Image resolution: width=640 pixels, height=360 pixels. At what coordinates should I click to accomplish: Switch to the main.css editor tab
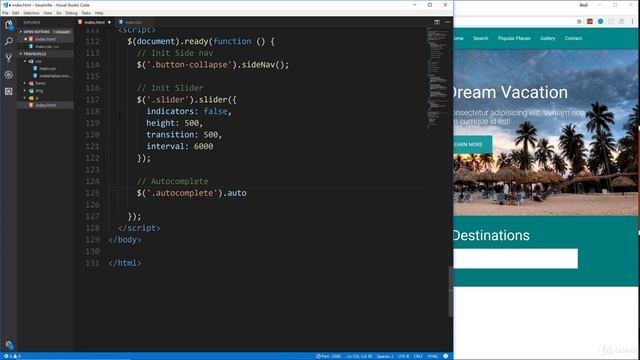coord(133,22)
